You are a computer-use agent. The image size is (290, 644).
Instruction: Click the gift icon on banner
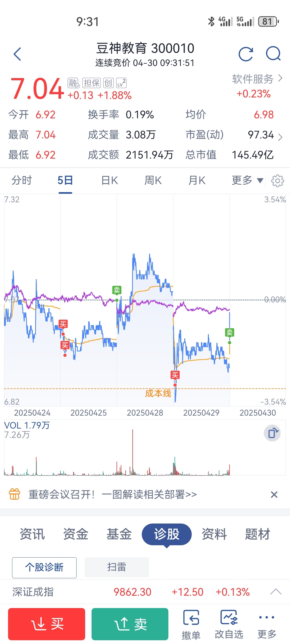pyautogui.click(x=15, y=494)
